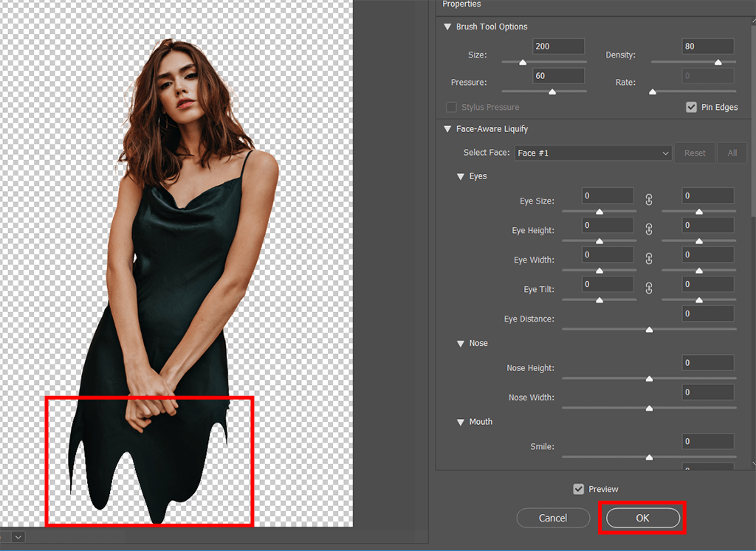Uncheck the Preview checkbox
756x551 pixels.
[579, 489]
